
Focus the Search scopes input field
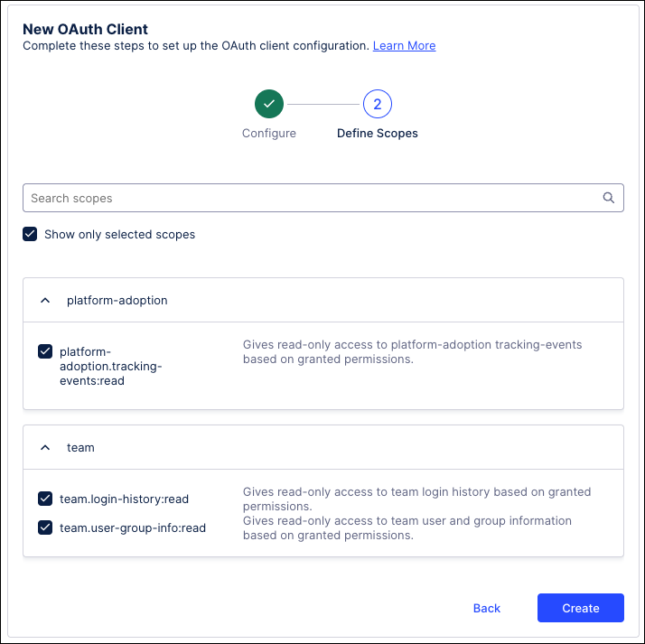[x=312, y=199]
